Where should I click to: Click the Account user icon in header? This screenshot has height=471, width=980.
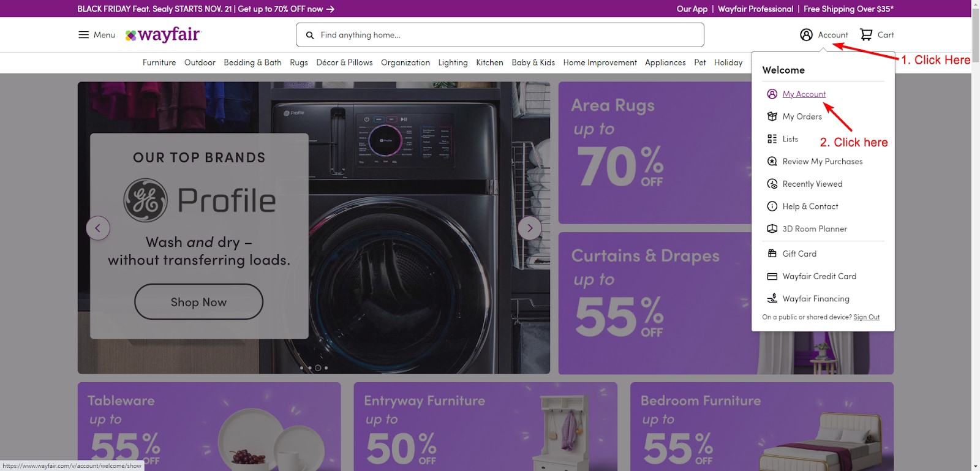(x=807, y=35)
